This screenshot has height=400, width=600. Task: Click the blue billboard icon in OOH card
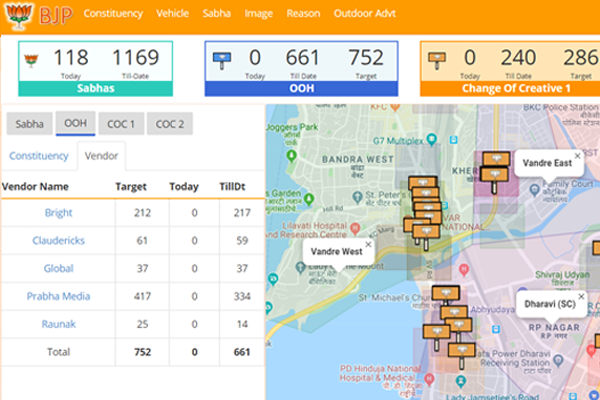click(x=222, y=61)
